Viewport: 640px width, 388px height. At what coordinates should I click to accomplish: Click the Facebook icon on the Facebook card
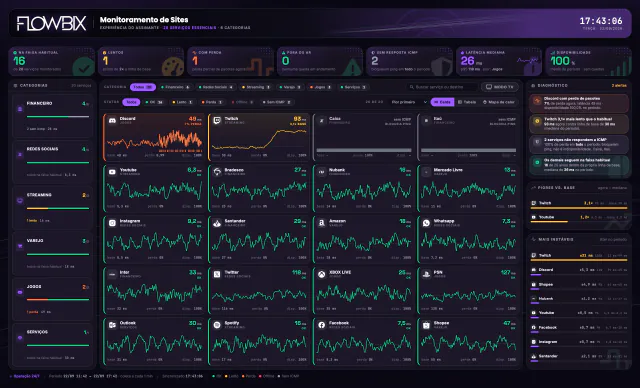tap(322, 325)
